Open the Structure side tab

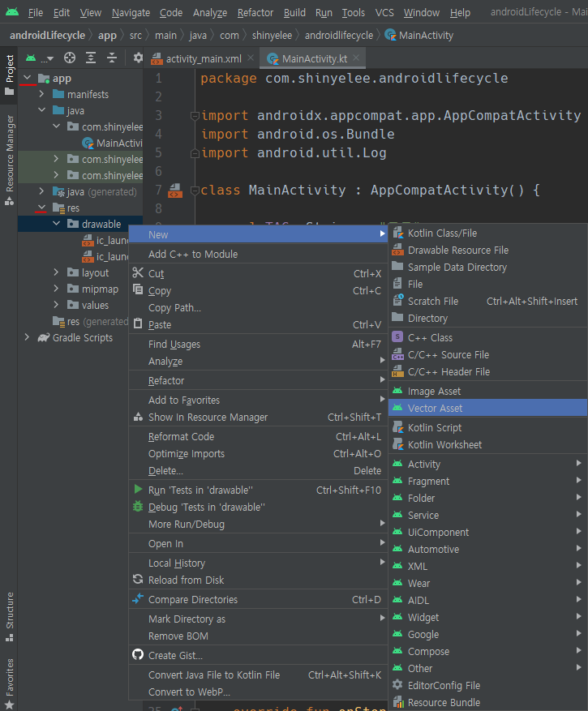pos(9,617)
